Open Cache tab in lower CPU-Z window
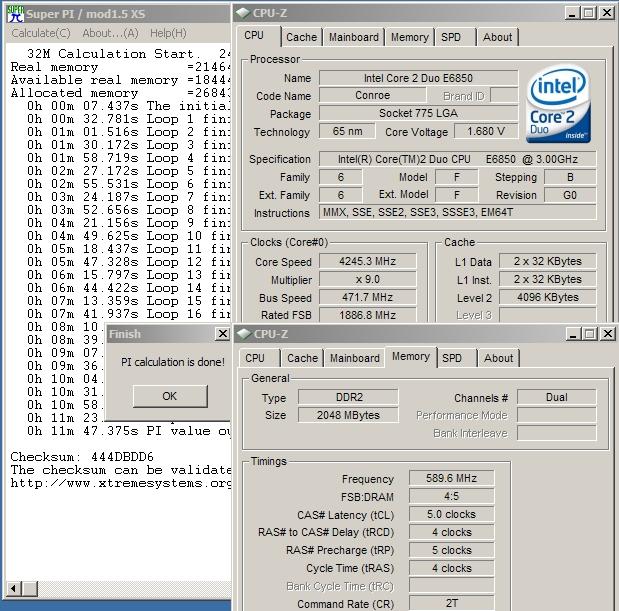Screen dimensions: 619x611 click(x=302, y=358)
